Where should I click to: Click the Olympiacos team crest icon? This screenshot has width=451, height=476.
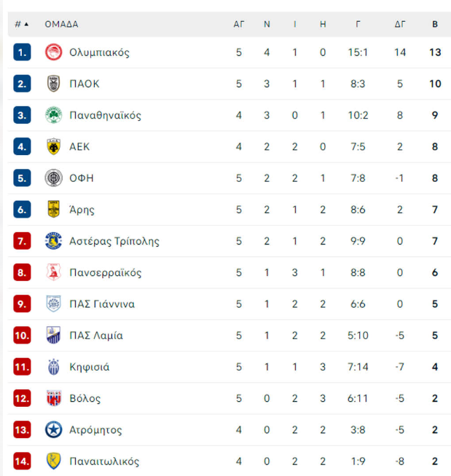click(x=53, y=52)
